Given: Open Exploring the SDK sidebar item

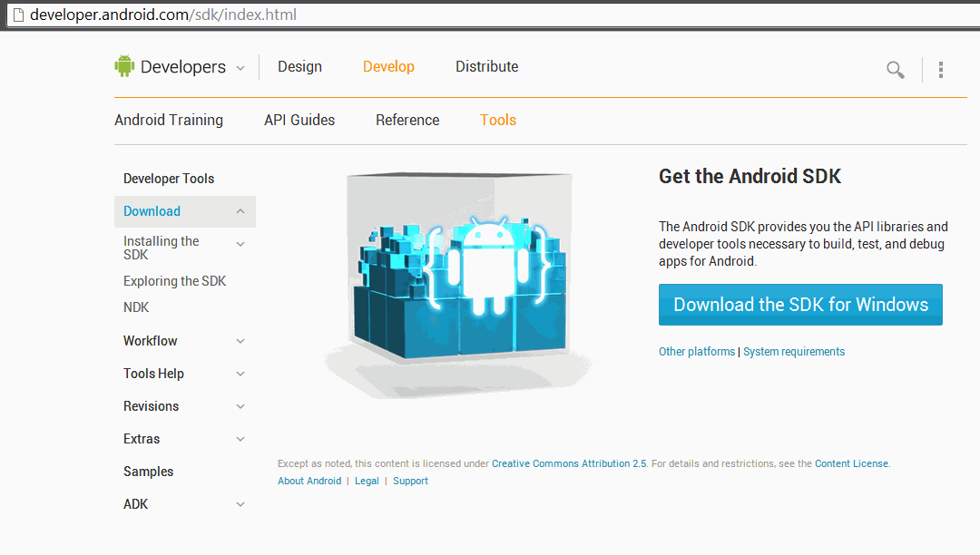Looking at the screenshot, I should 174,281.
